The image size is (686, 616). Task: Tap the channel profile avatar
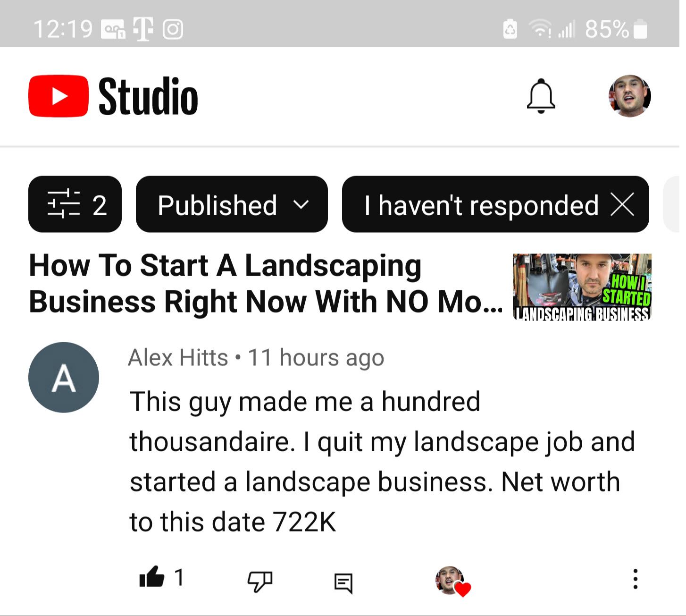click(x=629, y=96)
